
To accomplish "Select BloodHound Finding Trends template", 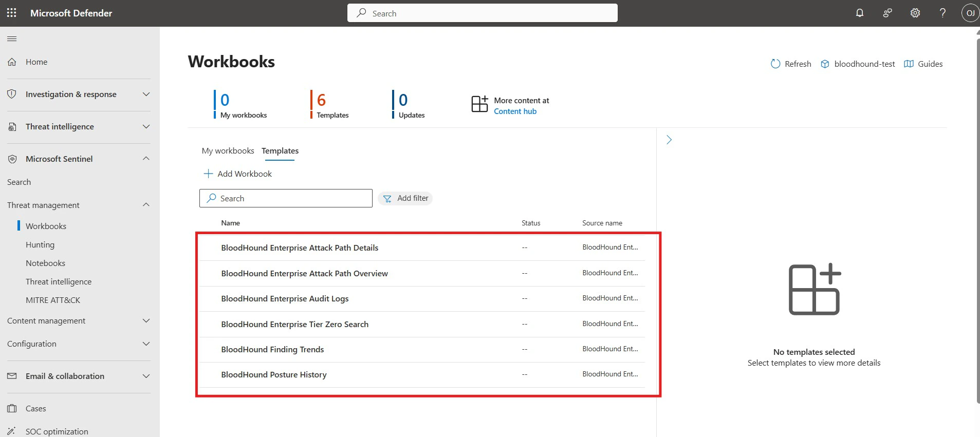I will click(272, 349).
